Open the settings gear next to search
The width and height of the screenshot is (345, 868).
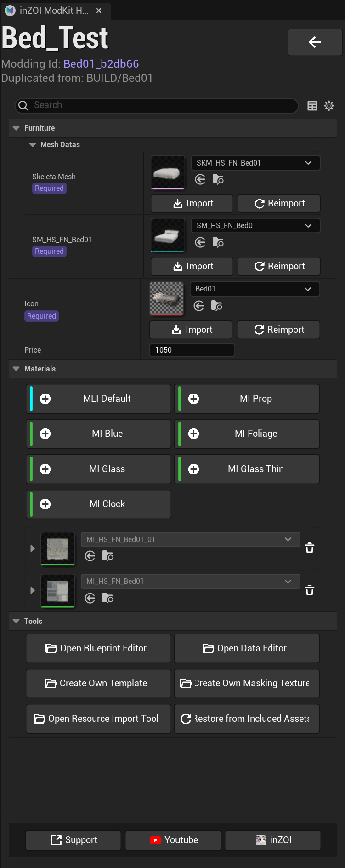(329, 106)
